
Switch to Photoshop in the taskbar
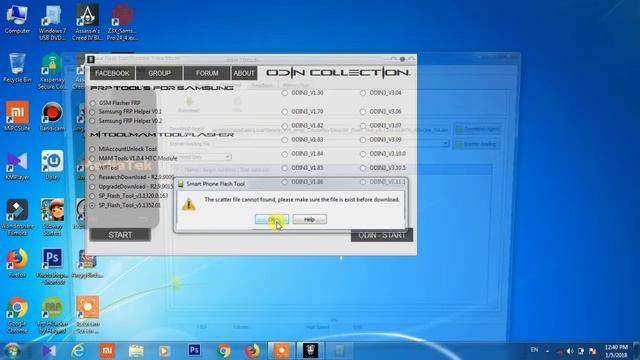(194, 351)
